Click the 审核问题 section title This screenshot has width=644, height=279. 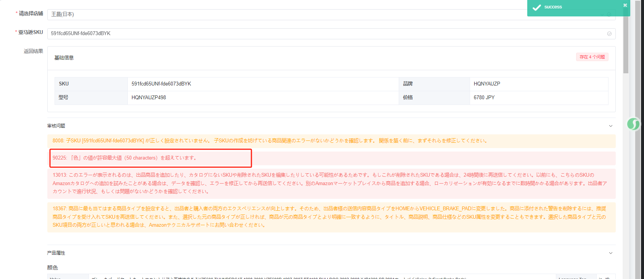56,126
